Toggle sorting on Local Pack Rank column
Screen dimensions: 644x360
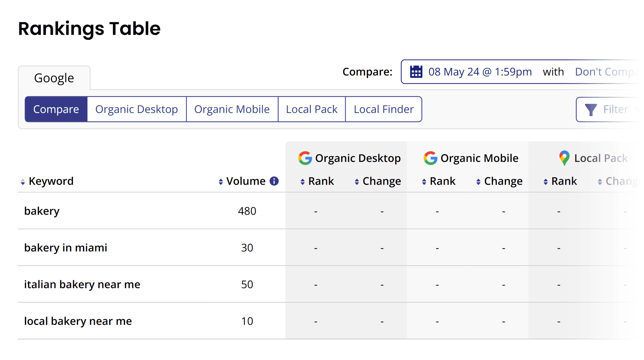click(546, 181)
